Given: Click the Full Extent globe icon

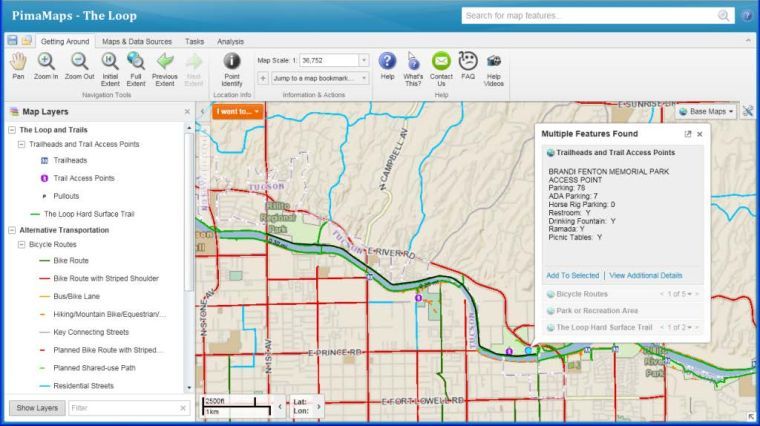Looking at the screenshot, I should click(x=136, y=65).
